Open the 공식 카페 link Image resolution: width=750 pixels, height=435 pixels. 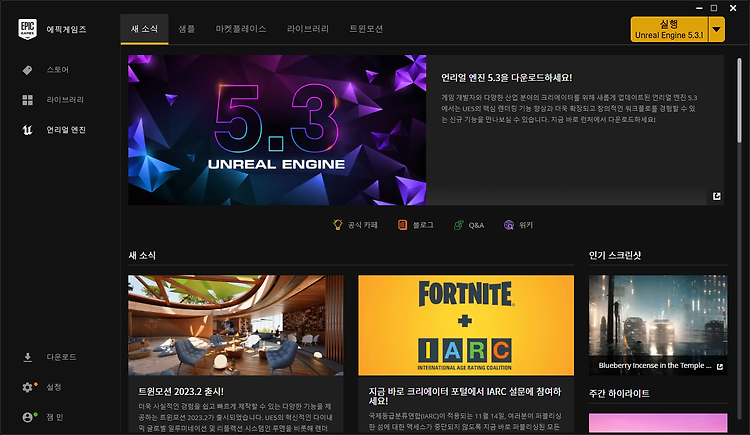tap(355, 224)
